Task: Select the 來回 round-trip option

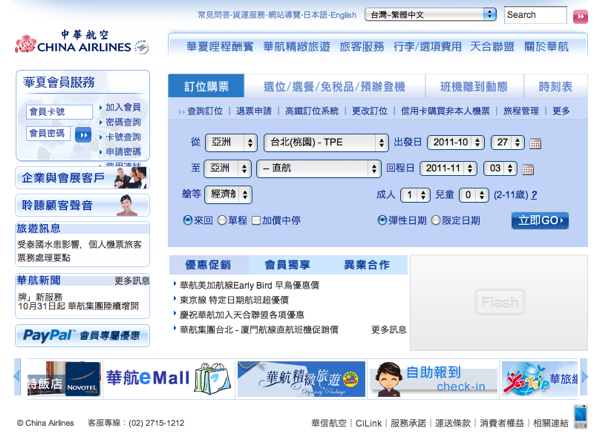Action: pyautogui.click(x=188, y=220)
